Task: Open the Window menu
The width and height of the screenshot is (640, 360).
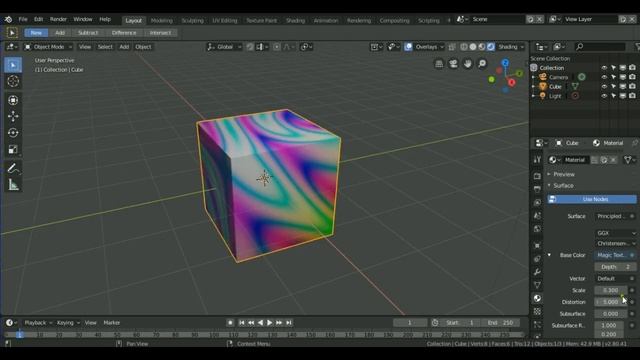Action: click(x=83, y=19)
